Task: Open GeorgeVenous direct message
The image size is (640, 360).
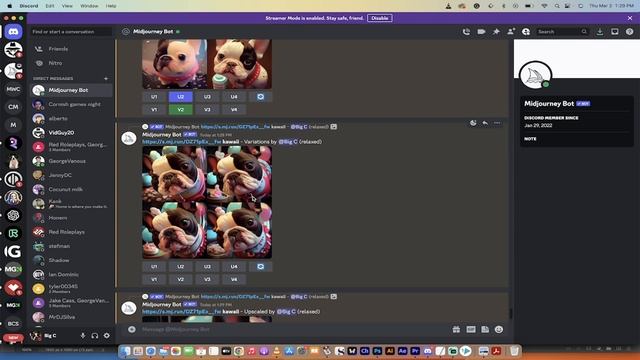Action: 71,161
